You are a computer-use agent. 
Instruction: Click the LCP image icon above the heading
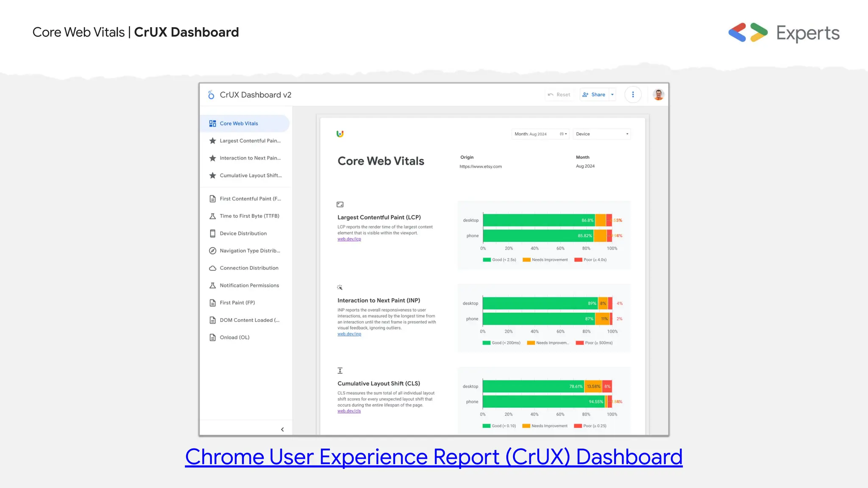coord(340,205)
